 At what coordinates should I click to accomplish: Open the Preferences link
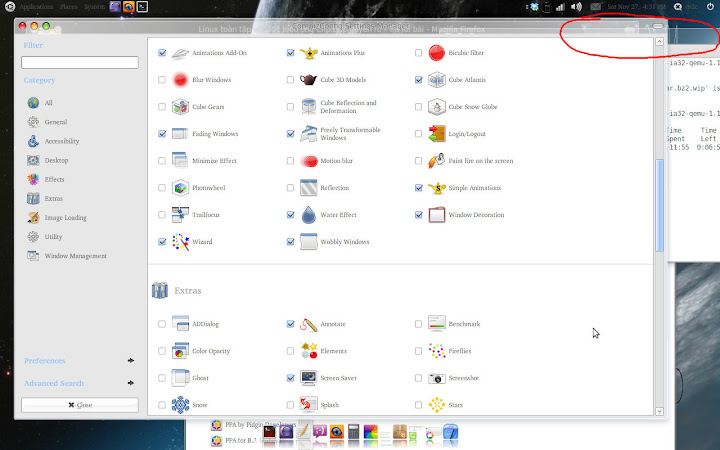click(x=45, y=360)
